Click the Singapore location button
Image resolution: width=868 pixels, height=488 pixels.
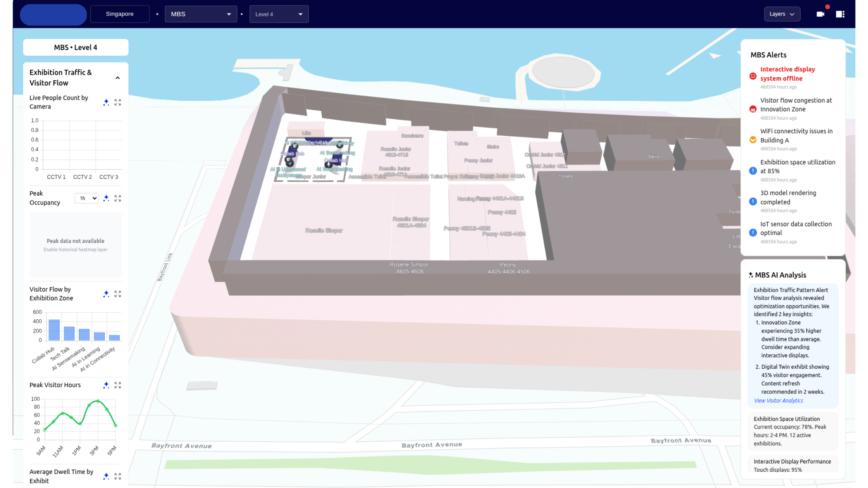click(120, 14)
